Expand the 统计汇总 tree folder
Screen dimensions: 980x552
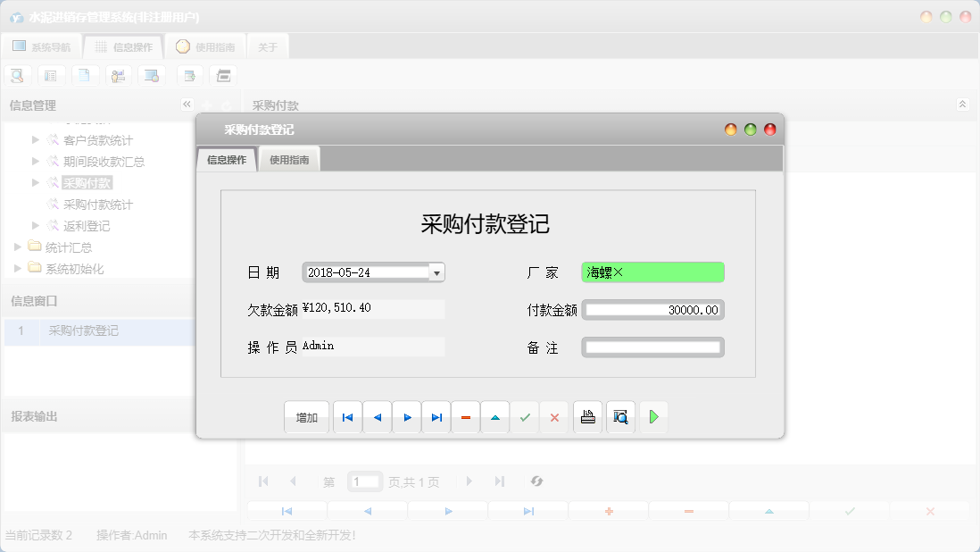(16, 248)
